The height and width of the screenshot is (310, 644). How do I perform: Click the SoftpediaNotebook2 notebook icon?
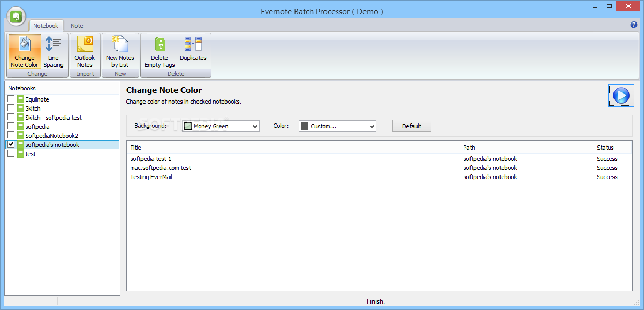(20, 135)
